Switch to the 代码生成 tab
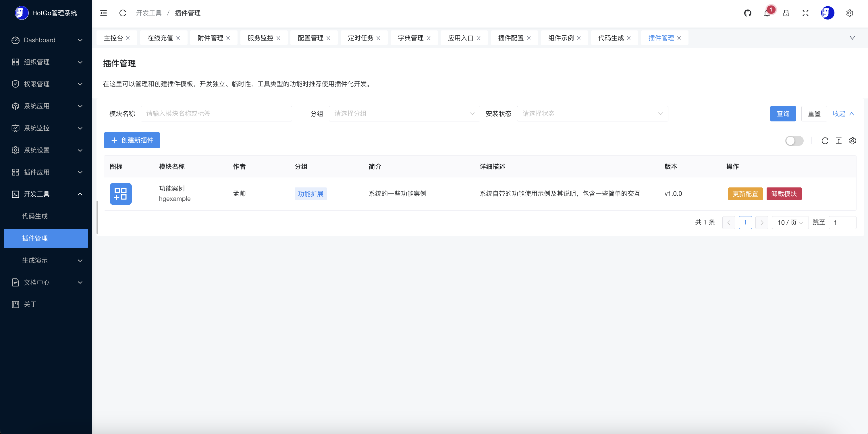The height and width of the screenshot is (434, 868). 611,38
